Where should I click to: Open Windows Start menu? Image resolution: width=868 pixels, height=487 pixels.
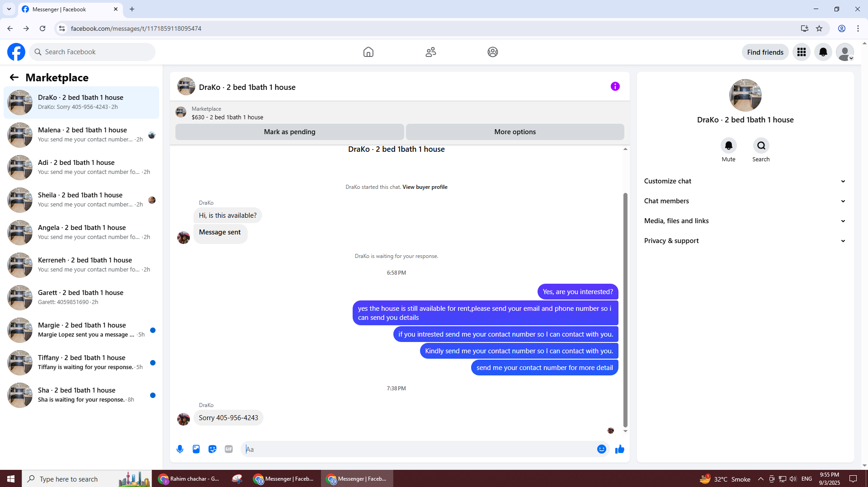11,479
